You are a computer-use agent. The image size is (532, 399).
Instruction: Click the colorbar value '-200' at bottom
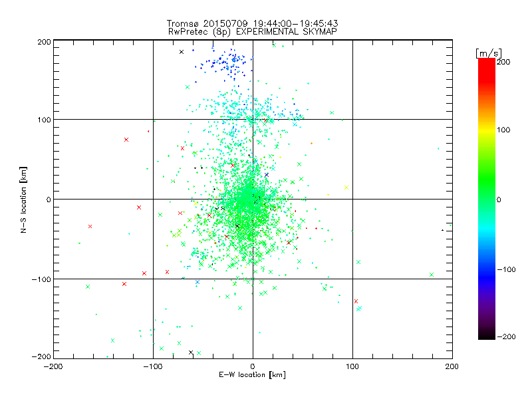pyautogui.click(x=506, y=336)
